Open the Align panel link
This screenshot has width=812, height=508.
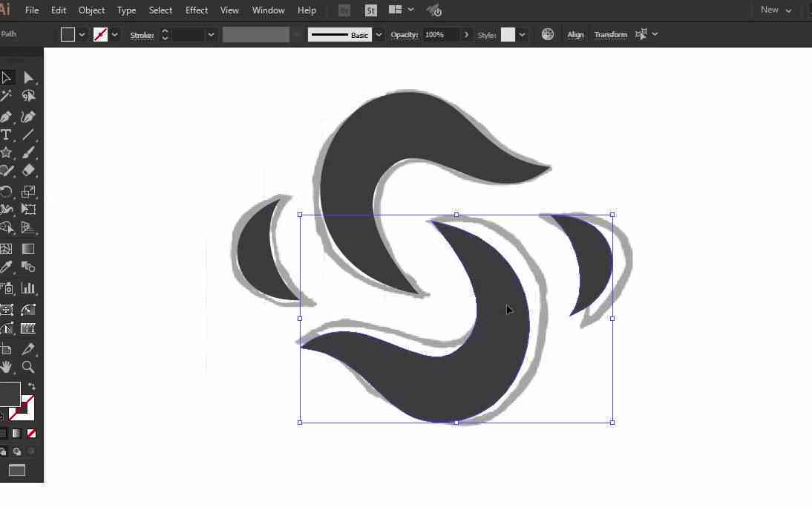tap(575, 35)
